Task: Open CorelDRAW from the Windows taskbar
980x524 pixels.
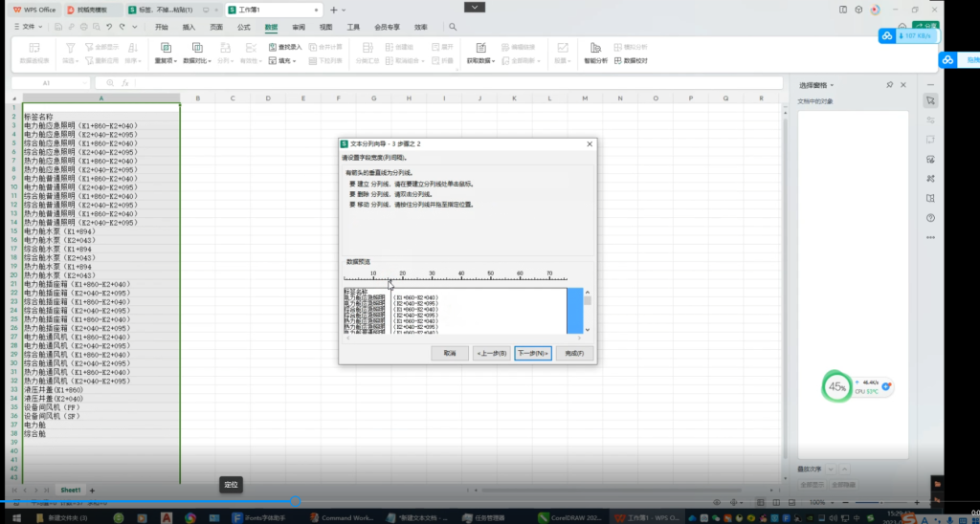Action: pyautogui.click(x=570, y=517)
